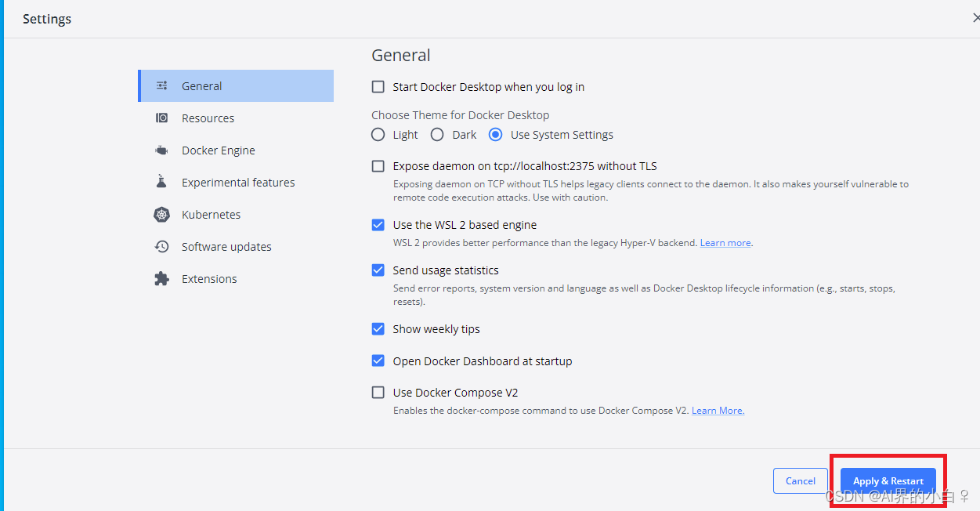
Task: Select the Light theme radio button
Action: [x=378, y=135]
